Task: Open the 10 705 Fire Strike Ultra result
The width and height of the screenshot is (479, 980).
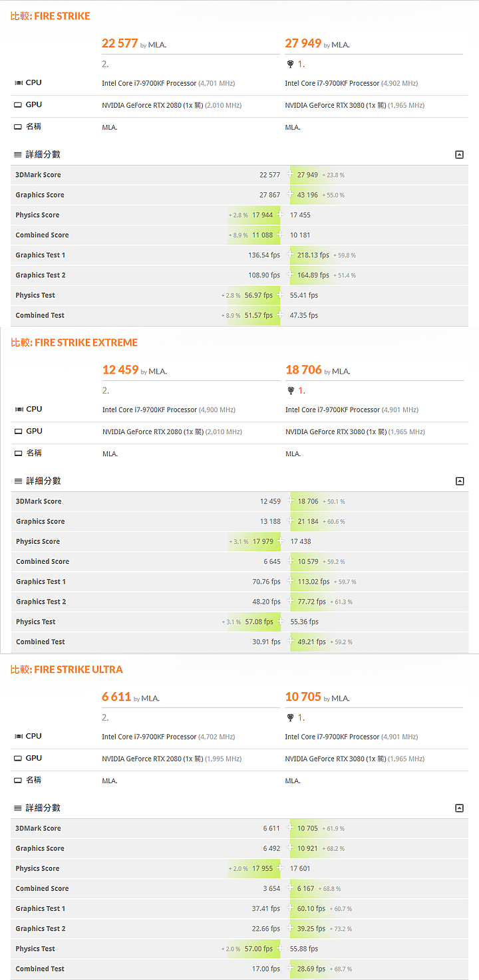Action: [x=303, y=697]
